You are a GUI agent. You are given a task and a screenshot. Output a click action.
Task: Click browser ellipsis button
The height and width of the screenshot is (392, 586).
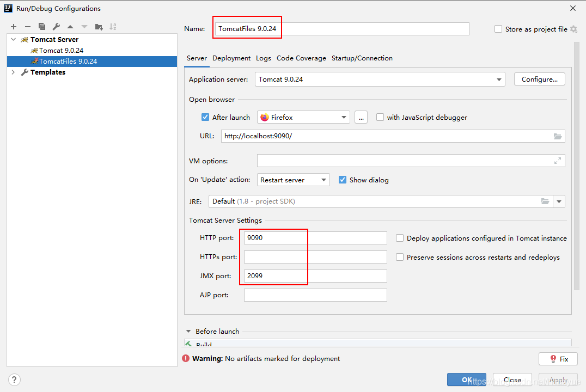coord(361,118)
